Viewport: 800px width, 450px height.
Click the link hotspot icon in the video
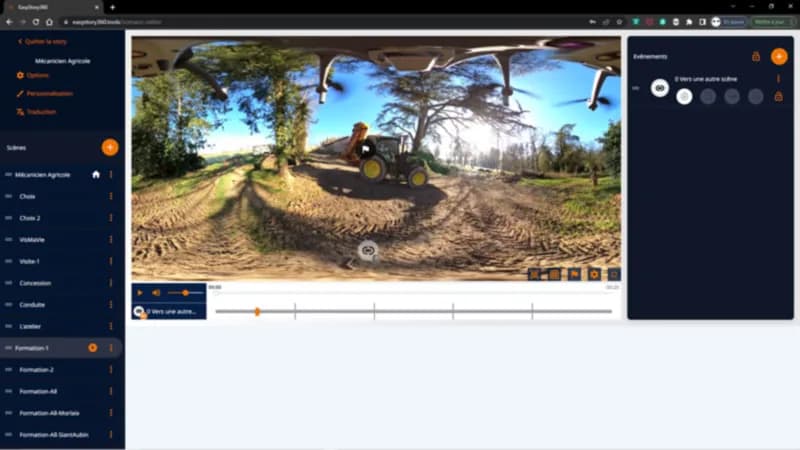[367, 250]
